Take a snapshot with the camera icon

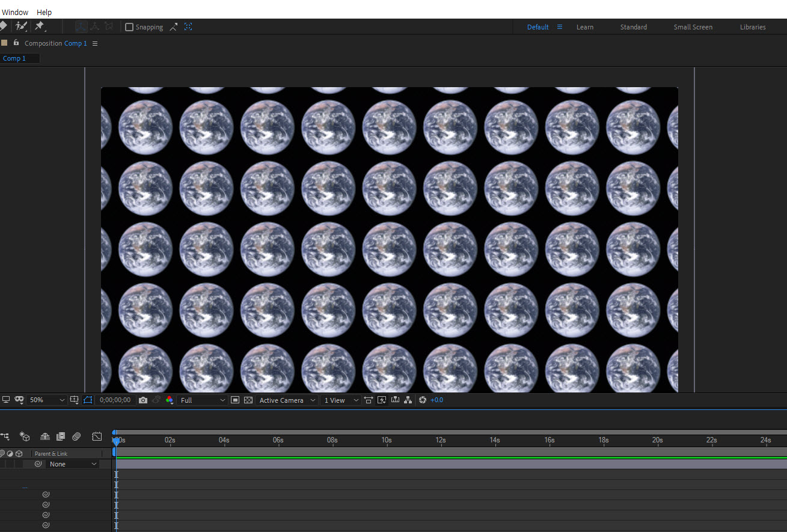142,400
